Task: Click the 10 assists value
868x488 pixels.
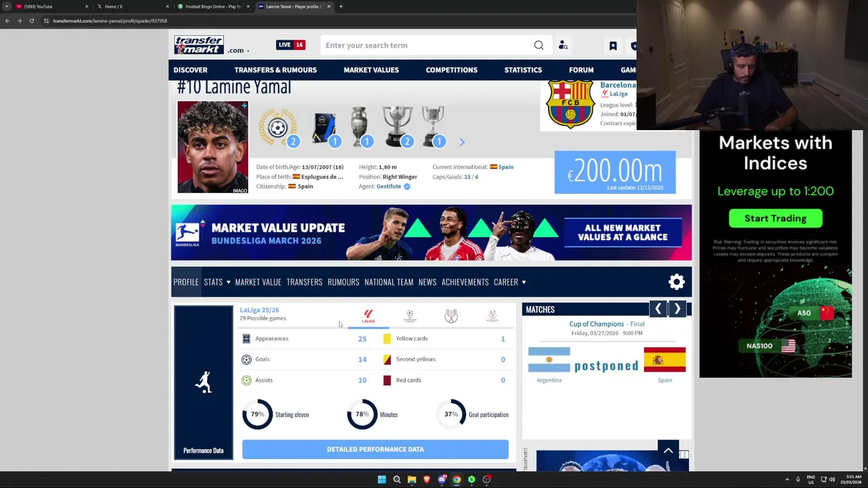Action: [x=362, y=380]
